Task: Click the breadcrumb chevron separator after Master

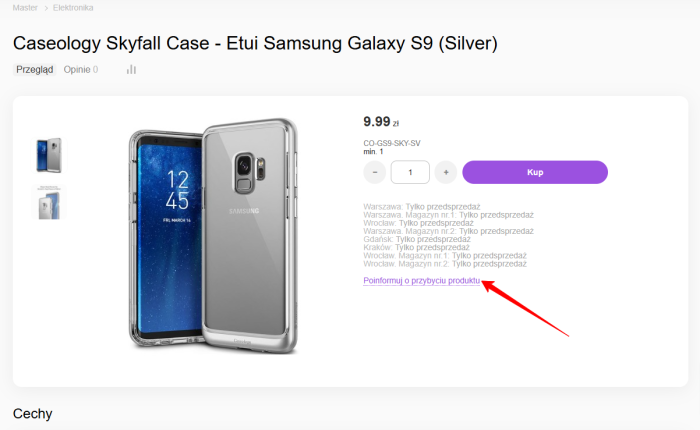Action: (46, 8)
